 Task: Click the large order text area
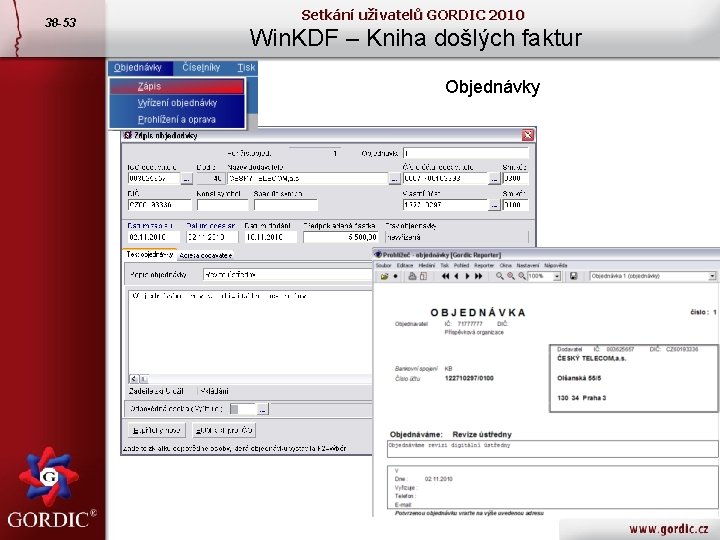(x=249, y=332)
